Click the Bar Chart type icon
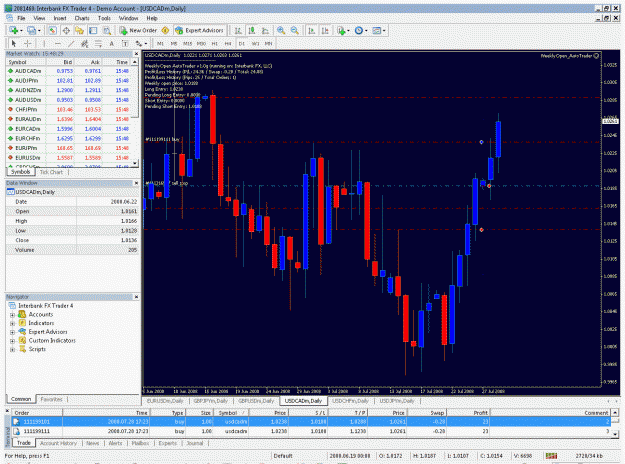The image size is (625, 464). coord(238,30)
